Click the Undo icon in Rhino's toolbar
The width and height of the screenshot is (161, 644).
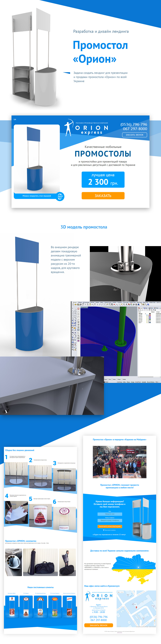coord(92,304)
